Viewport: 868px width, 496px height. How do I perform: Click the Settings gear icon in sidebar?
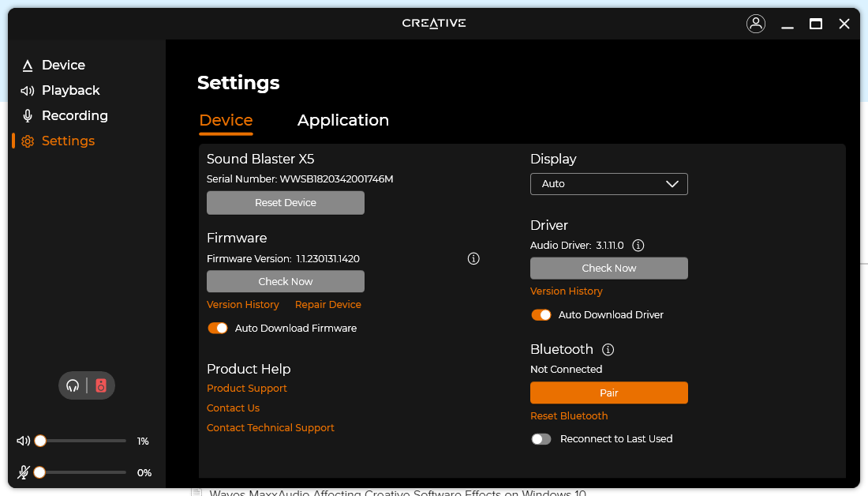pyautogui.click(x=27, y=141)
